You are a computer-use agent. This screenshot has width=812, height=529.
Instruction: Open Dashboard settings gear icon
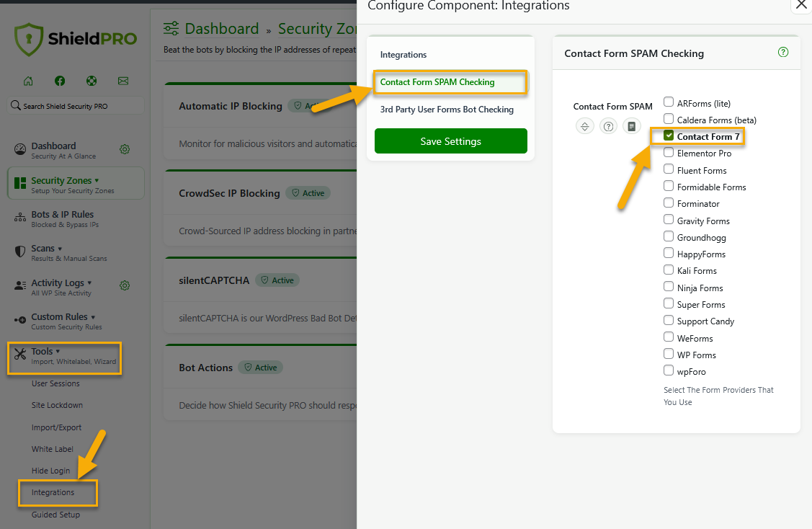125,149
